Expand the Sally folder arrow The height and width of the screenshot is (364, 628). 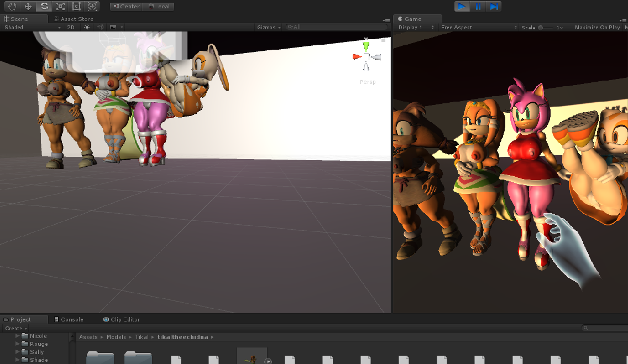[17, 352]
